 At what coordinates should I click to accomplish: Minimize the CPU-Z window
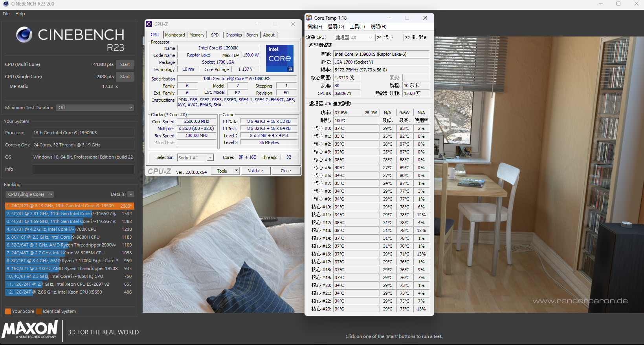coord(257,24)
